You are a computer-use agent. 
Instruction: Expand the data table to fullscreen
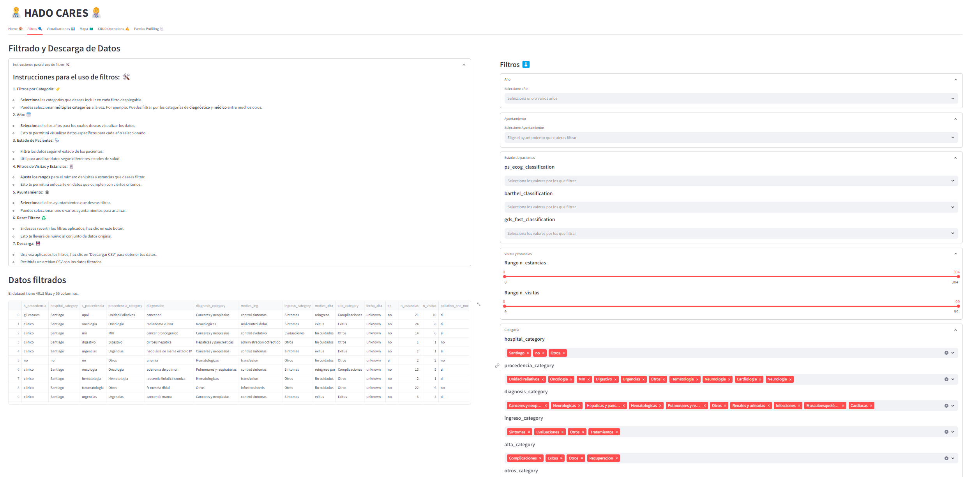pyautogui.click(x=479, y=305)
